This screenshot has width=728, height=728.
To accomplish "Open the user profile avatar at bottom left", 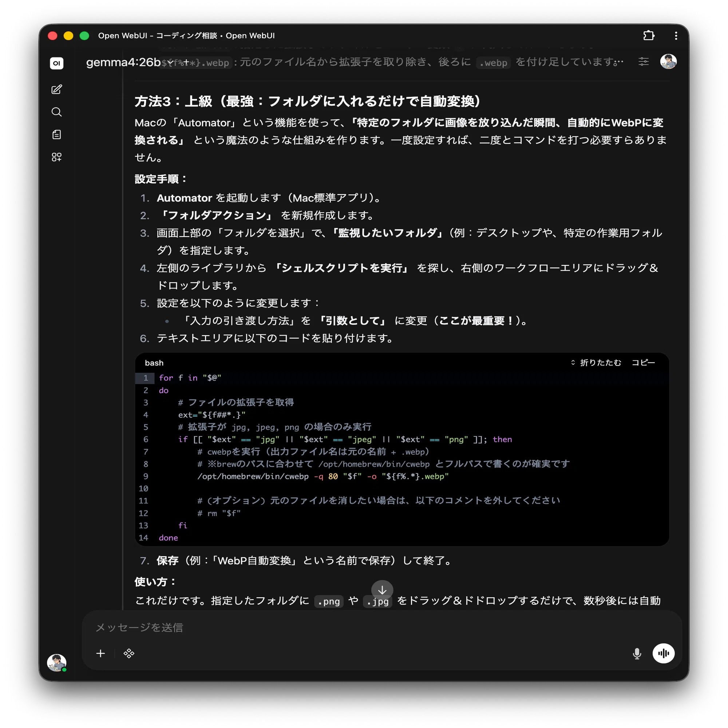I will pos(56,663).
